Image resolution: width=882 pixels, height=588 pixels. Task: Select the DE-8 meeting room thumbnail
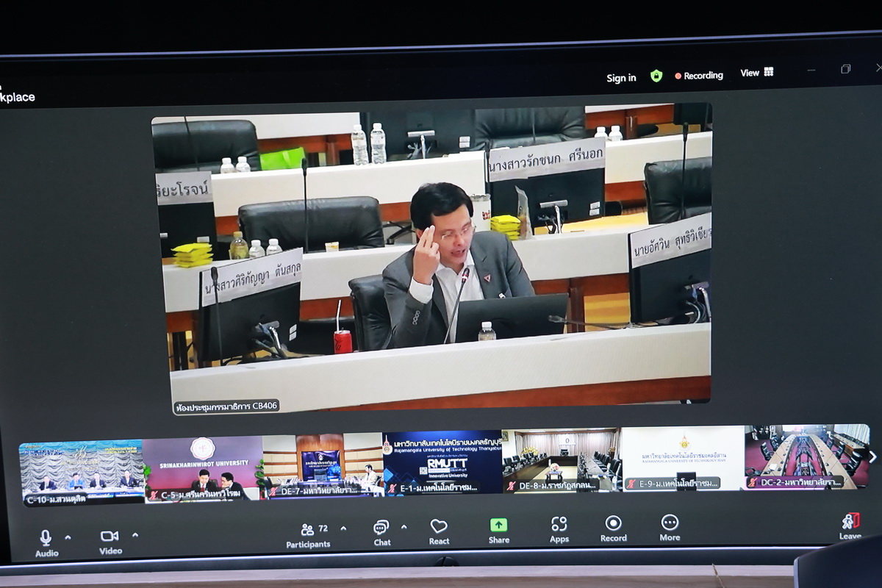point(562,460)
